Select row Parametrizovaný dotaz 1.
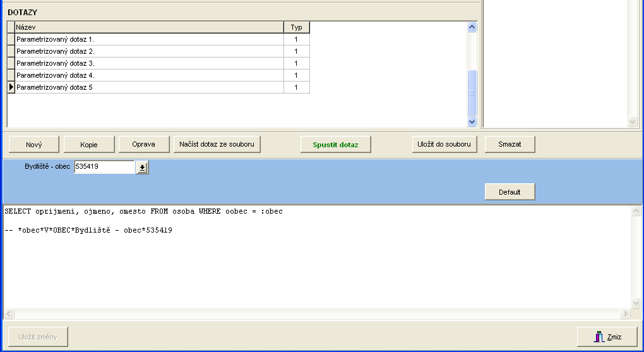 (149, 39)
